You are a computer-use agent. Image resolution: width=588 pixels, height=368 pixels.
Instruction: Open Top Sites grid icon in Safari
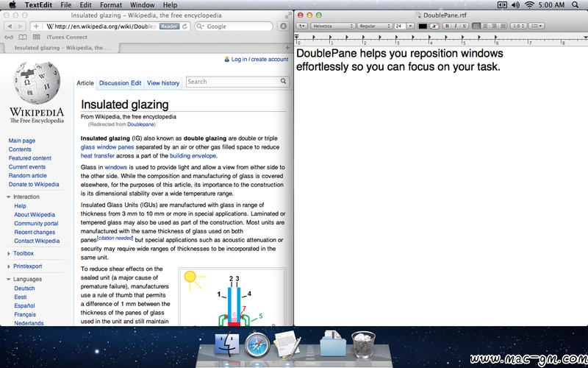click(36, 38)
